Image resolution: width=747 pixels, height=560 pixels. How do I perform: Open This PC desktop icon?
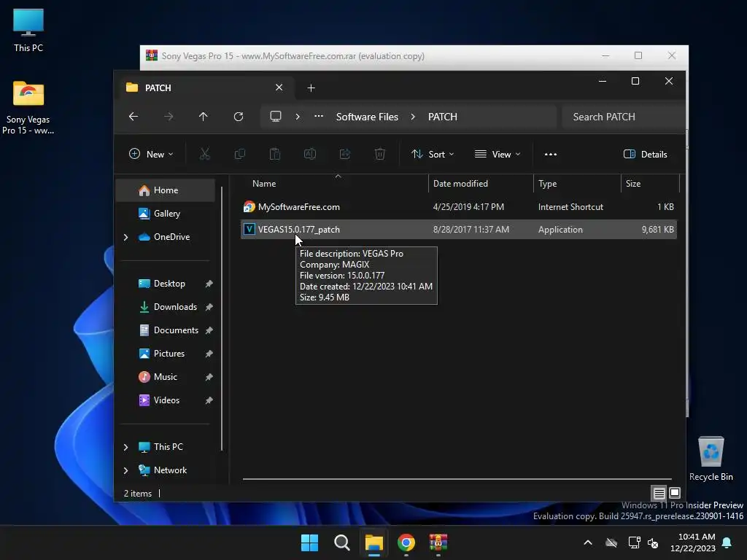[28, 30]
